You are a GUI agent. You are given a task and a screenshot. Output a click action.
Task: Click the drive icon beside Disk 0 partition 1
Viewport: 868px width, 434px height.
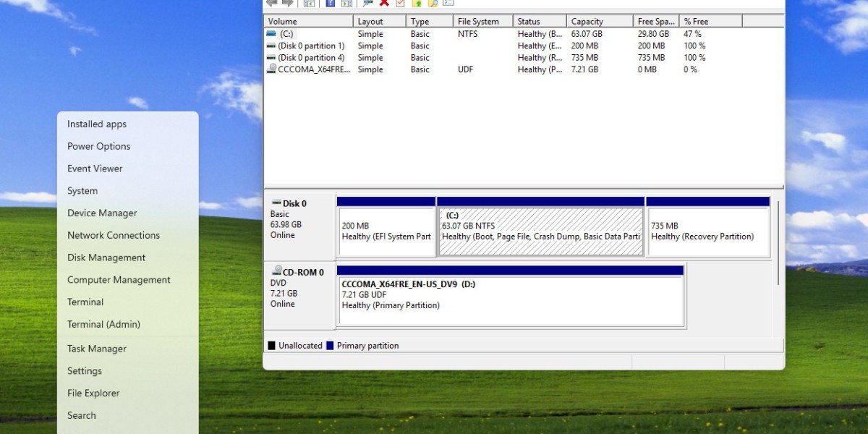click(x=271, y=46)
